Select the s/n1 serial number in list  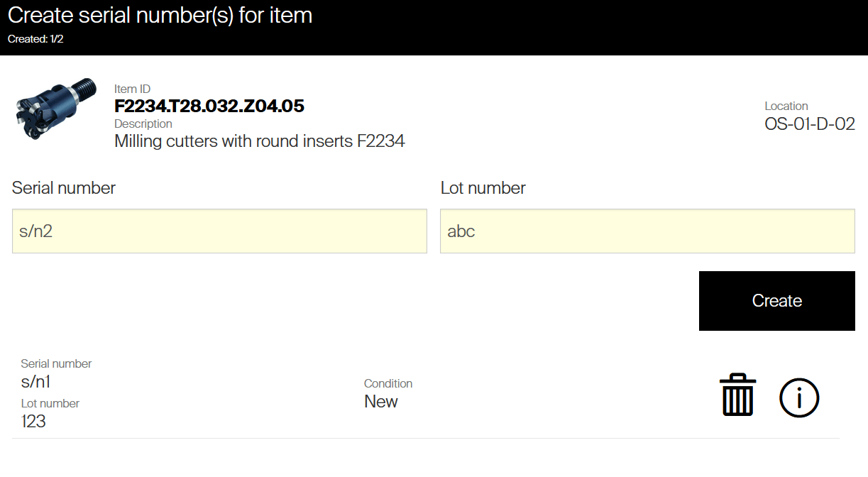click(35, 382)
